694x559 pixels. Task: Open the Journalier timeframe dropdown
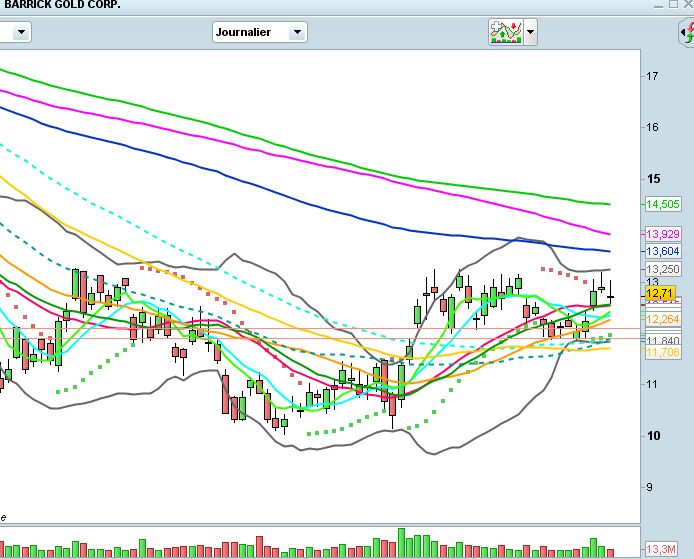[259, 32]
